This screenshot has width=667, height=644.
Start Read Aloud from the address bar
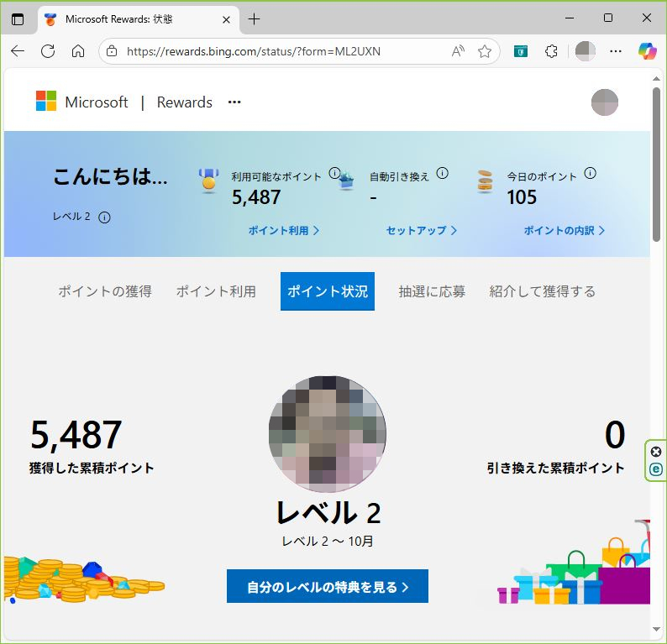(458, 51)
